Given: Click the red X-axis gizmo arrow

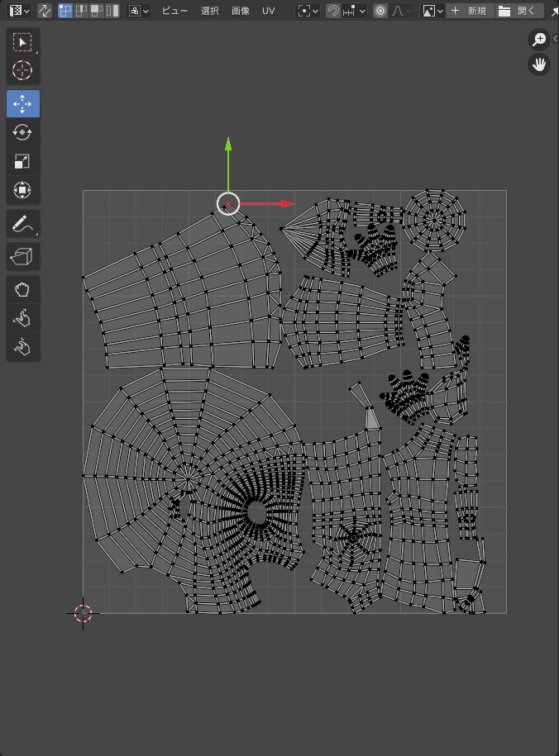Looking at the screenshot, I should 268,204.
